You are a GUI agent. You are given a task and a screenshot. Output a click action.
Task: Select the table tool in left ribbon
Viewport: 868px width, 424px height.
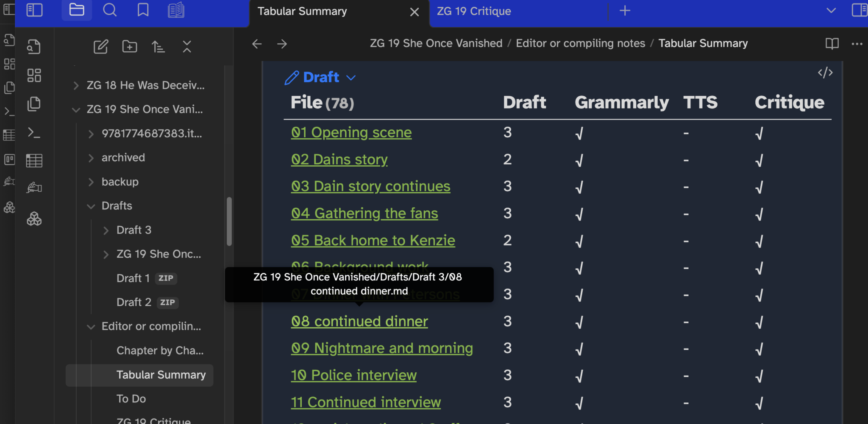[34, 160]
